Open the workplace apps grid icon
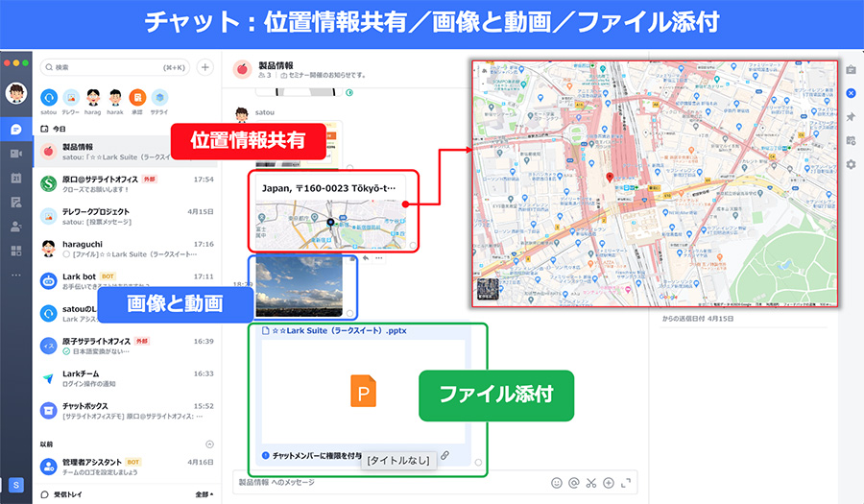Viewport: 864px width, 504px height. coord(16,251)
